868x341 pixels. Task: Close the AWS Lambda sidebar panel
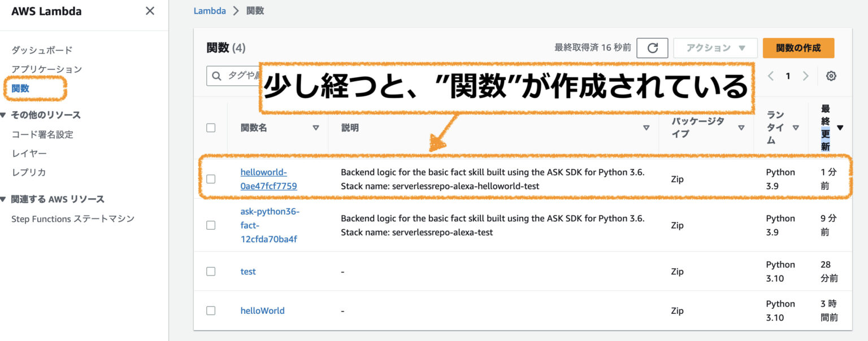point(149,11)
